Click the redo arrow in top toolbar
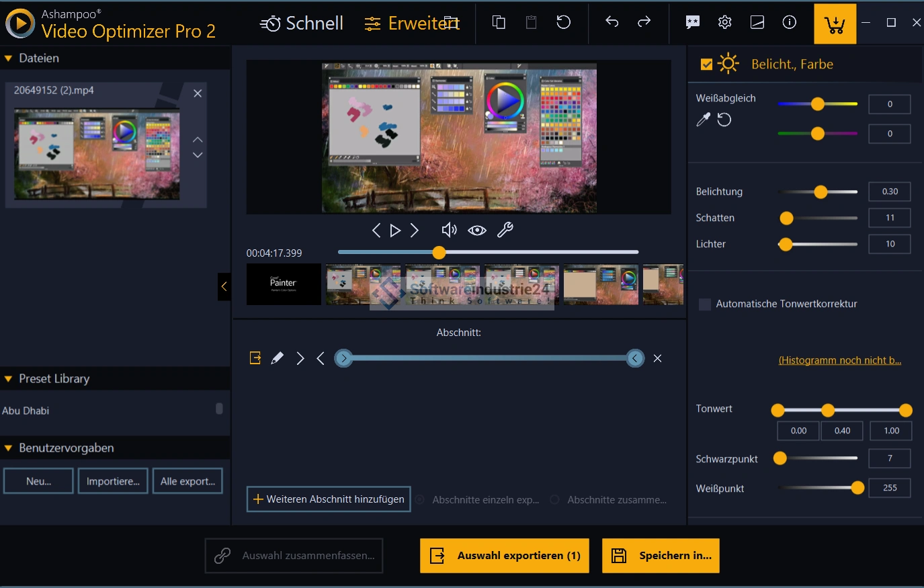This screenshot has height=588, width=924. (x=644, y=22)
